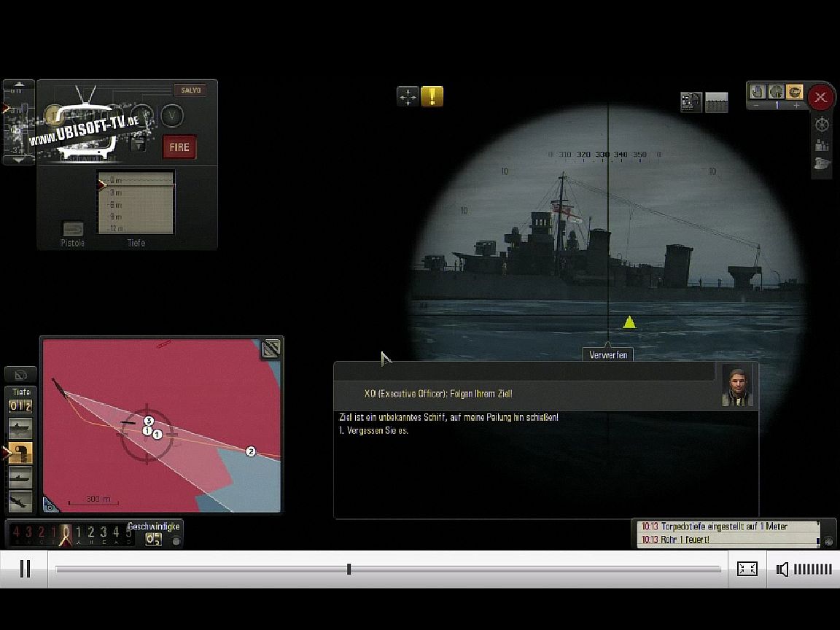Click up arrow on left depth gauge
The width and height of the screenshot is (840, 630).
[x=19, y=85]
